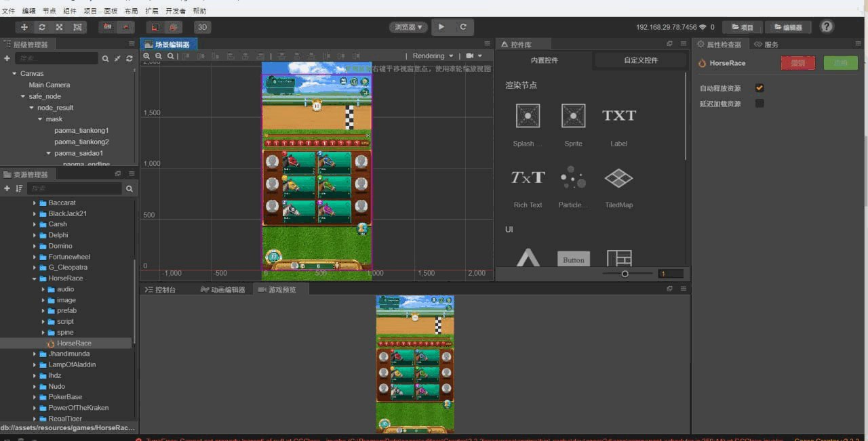Screen dimensions: 868x441
Task: Click the Play preview button
Action: click(x=441, y=27)
